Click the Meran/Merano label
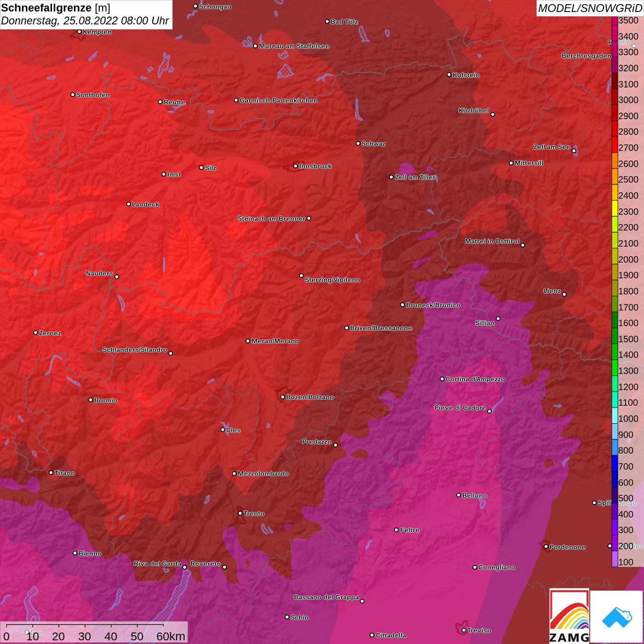 [275, 341]
